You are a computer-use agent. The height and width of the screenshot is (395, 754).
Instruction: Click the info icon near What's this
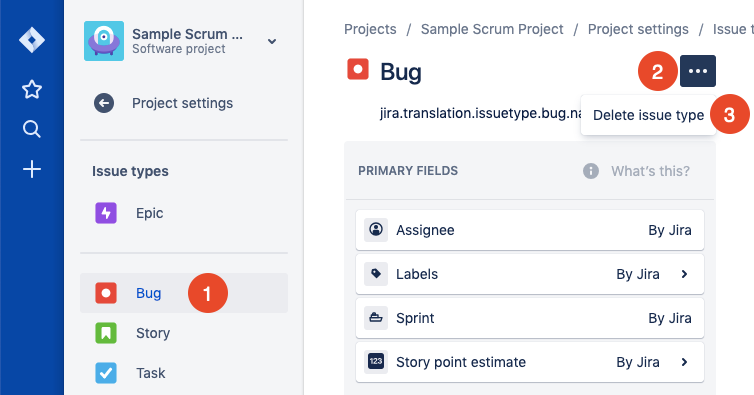point(591,171)
